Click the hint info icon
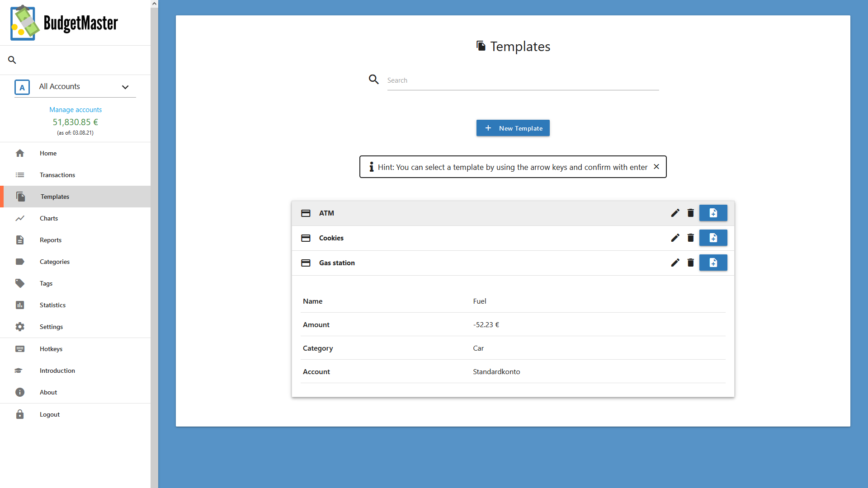The width and height of the screenshot is (868, 488). coord(372,167)
